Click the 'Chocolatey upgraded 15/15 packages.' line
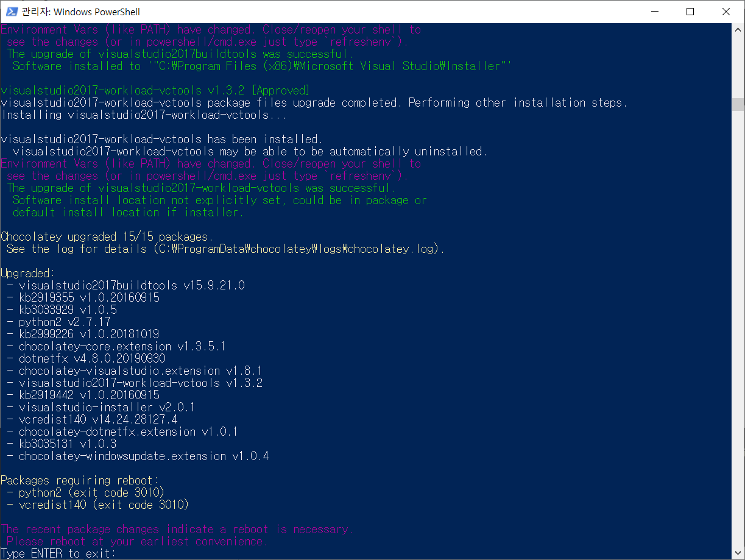 click(107, 236)
